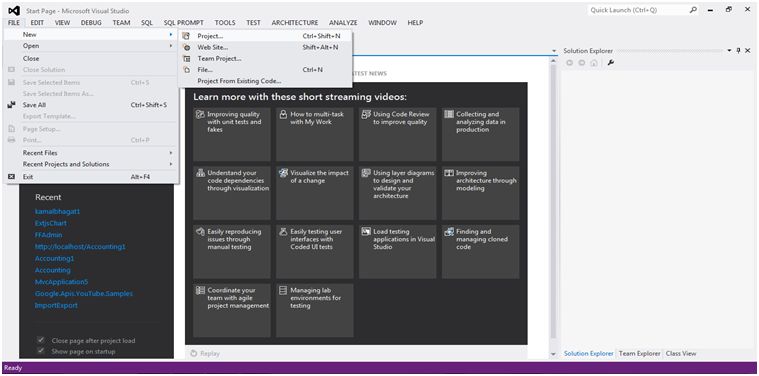Image resolution: width=759 pixels, height=376 pixels.
Task: Expand the New submenu arrow
Action: (171, 34)
